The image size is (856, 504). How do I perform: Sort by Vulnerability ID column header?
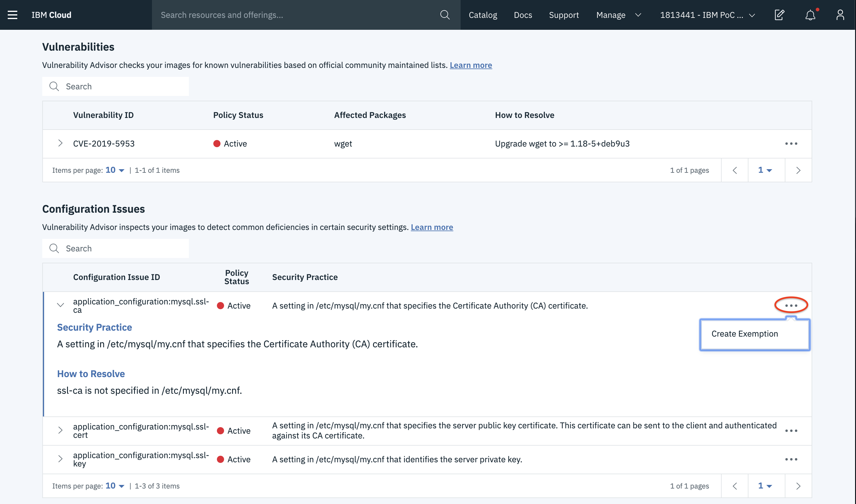tap(103, 115)
